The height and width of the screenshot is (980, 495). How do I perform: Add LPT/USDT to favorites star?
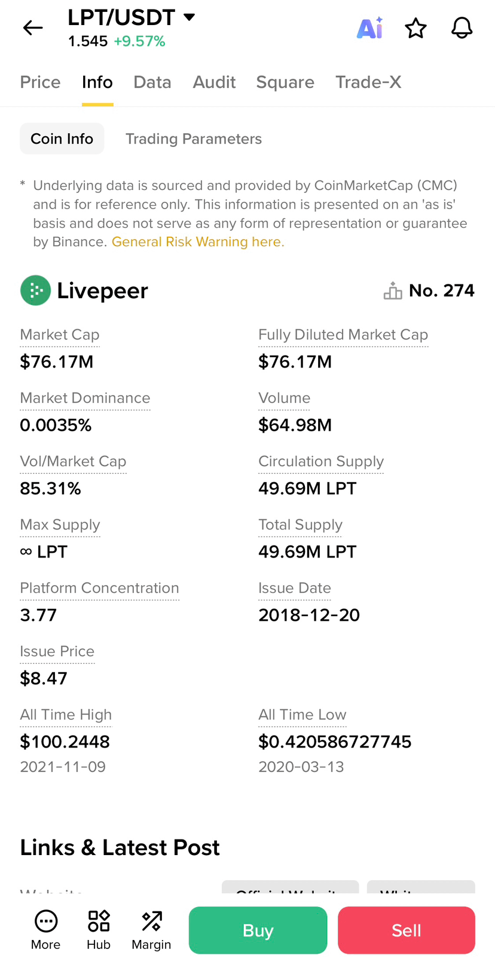[x=415, y=28]
